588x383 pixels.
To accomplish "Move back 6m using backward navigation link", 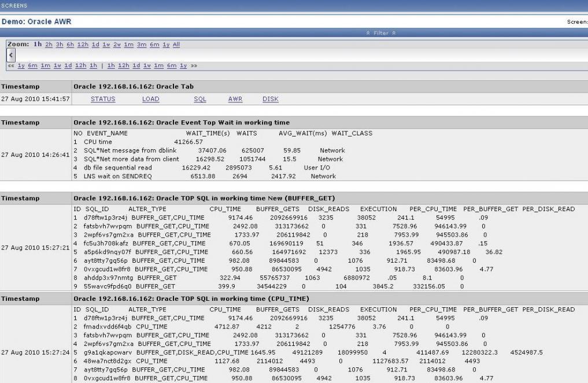I will (x=33, y=65).
